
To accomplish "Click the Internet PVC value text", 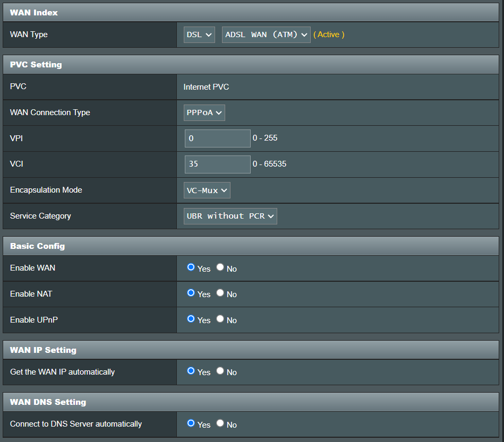I will 206,86.
